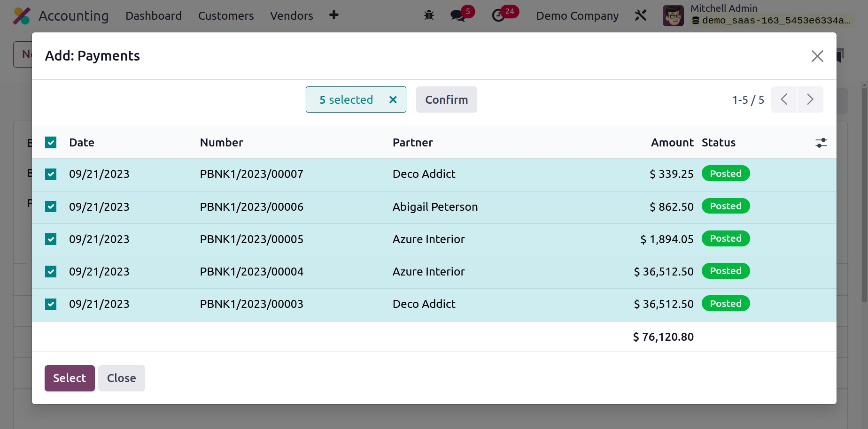The image size is (868, 429).
Task: Open the bug debug tools icon
Action: click(429, 15)
